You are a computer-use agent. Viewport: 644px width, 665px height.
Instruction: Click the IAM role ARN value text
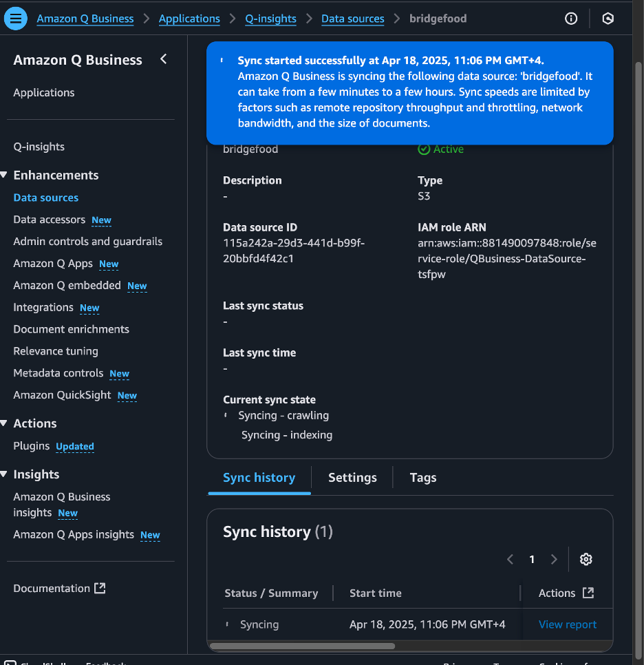pyautogui.click(x=507, y=259)
